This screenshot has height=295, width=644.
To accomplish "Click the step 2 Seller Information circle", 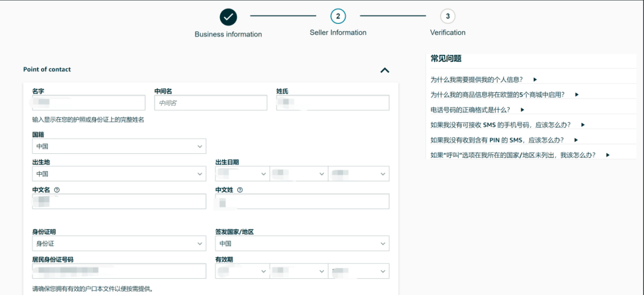I will [338, 16].
